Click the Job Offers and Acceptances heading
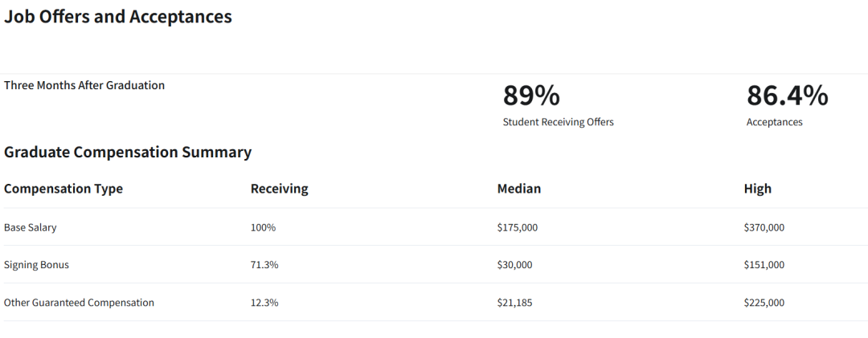868x338 pixels. pos(118,17)
